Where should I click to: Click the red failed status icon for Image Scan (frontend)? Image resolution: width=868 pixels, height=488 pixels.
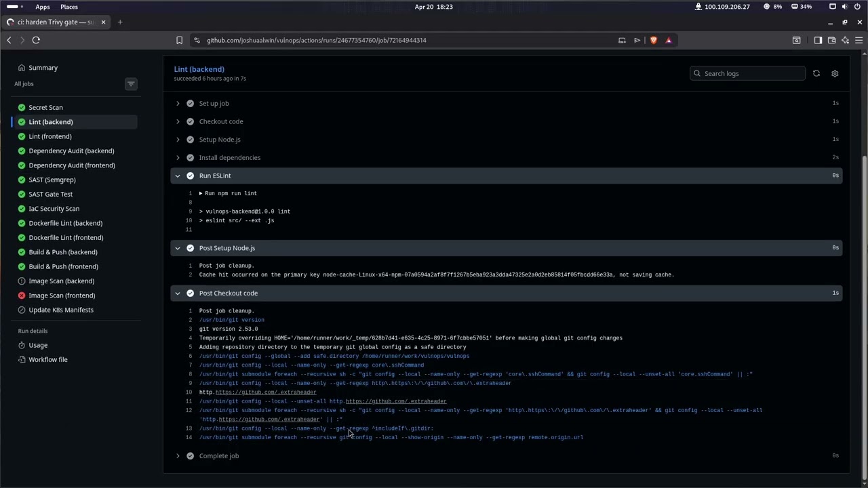[x=22, y=296]
